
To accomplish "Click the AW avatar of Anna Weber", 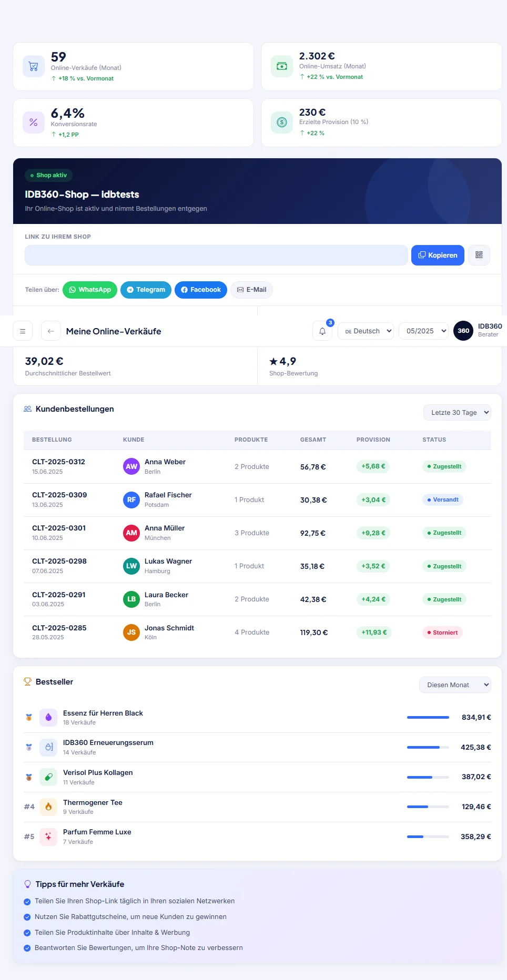I will [131, 466].
